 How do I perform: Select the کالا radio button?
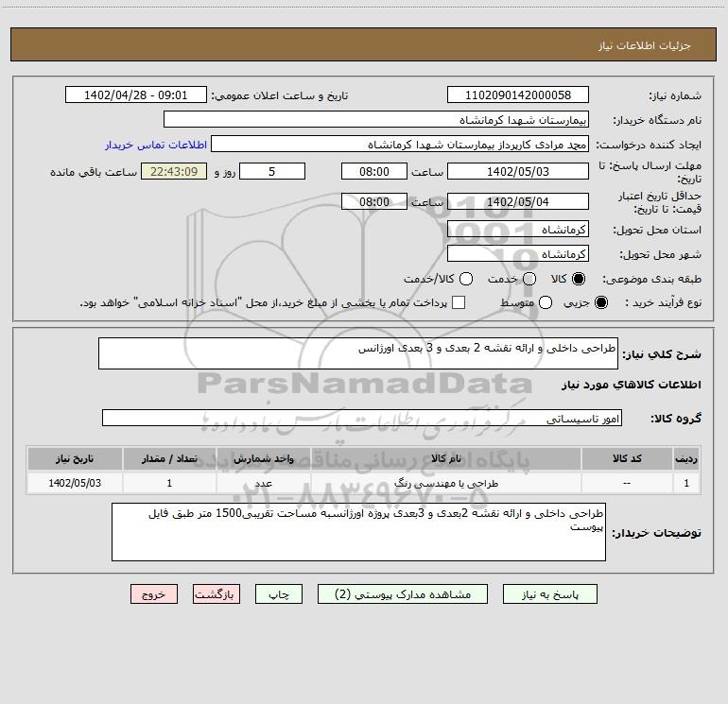[579, 279]
